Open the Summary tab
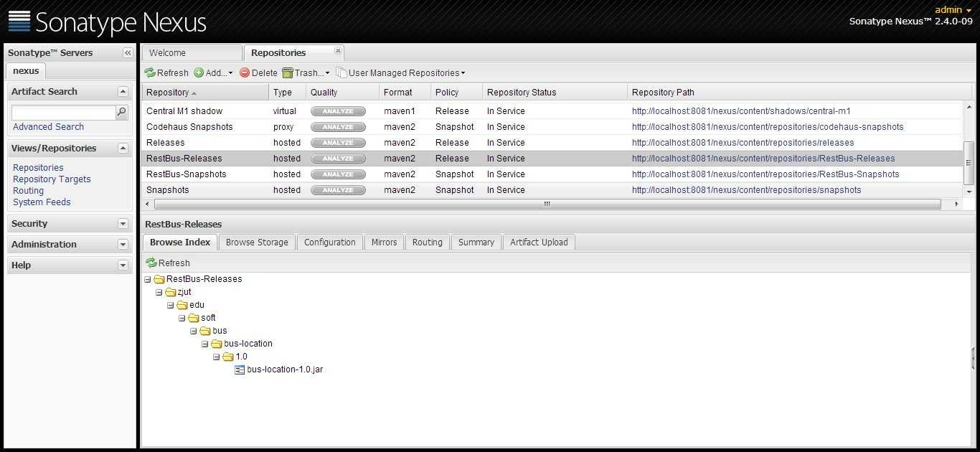Image resolution: width=980 pixels, height=452 pixels. coord(476,243)
